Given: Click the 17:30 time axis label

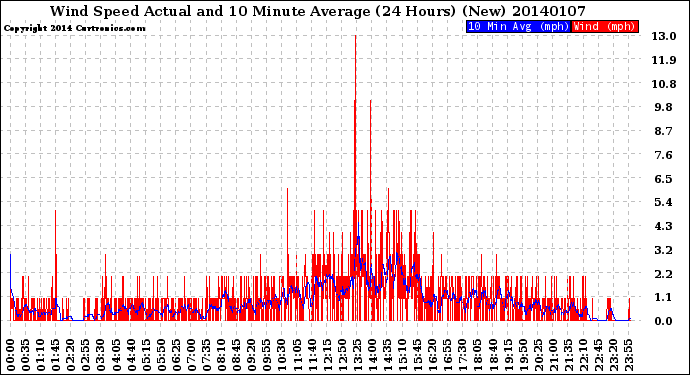Looking at the screenshot, I should click(x=463, y=355).
